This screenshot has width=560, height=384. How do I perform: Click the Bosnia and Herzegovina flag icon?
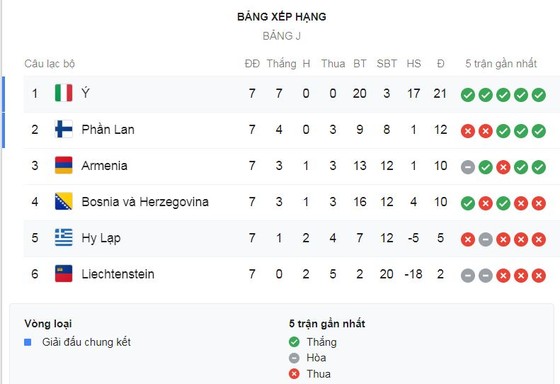[64, 201]
